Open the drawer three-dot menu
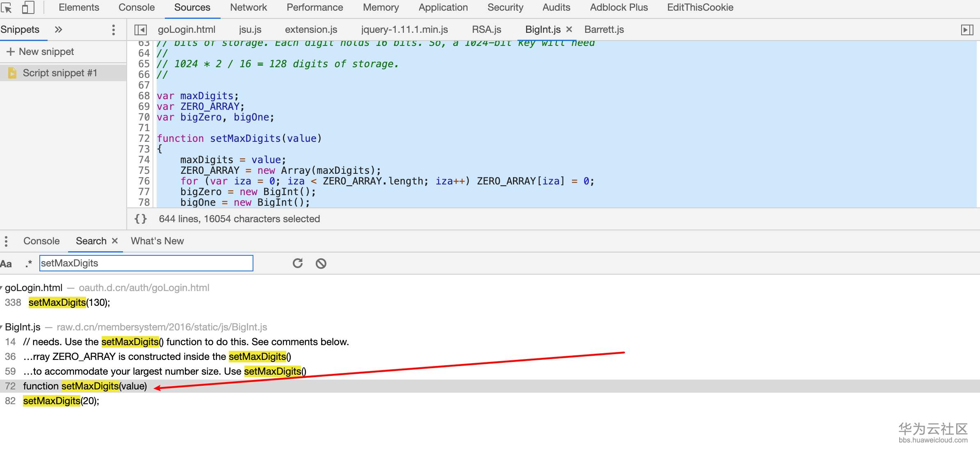This screenshot has height=455, width=980. point(6,241)
